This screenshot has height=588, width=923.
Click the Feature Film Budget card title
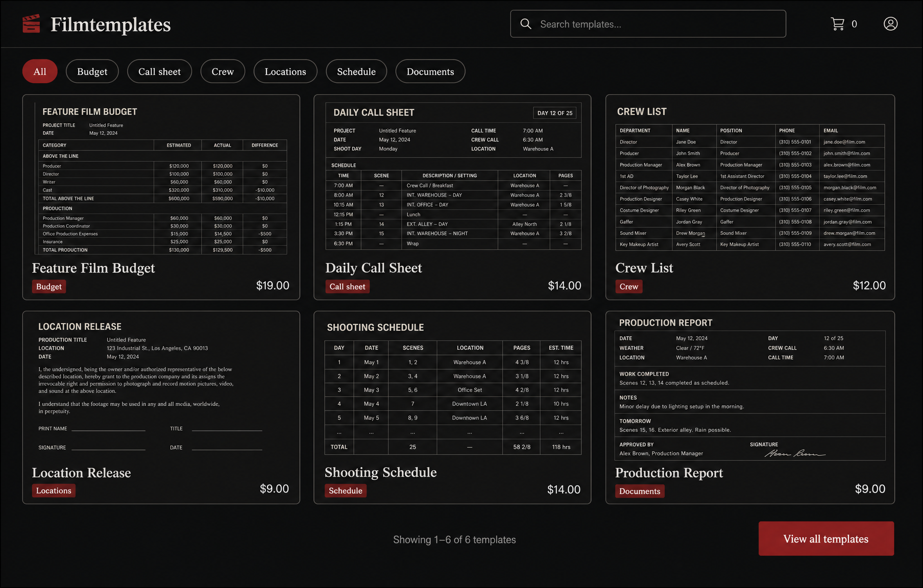(93, 268)
